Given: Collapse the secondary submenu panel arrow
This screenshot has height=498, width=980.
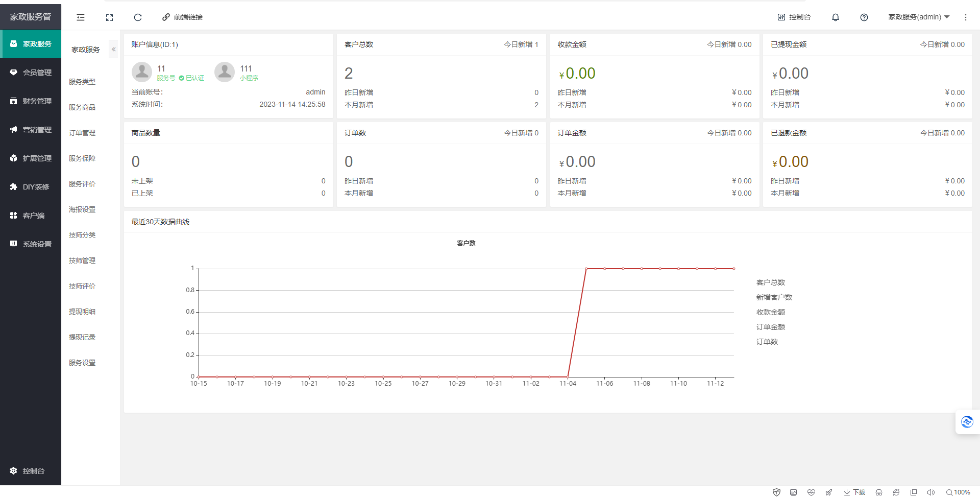Looking at the screenshot, I should click(x=113, y=50).
